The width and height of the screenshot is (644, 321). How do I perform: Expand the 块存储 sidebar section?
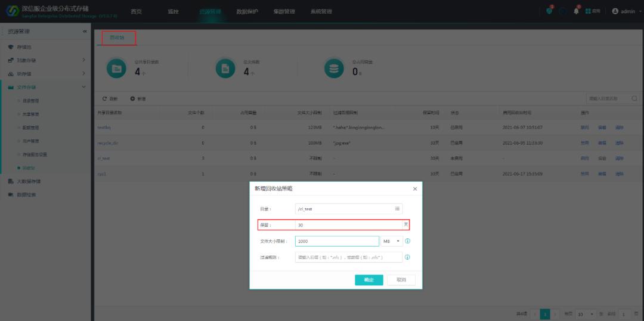pyautogui.click(x=83, y=73)
